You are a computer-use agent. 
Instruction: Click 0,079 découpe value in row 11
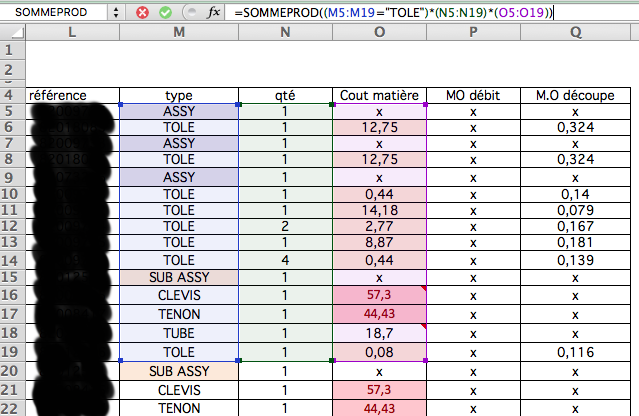[x=575, y=210]
